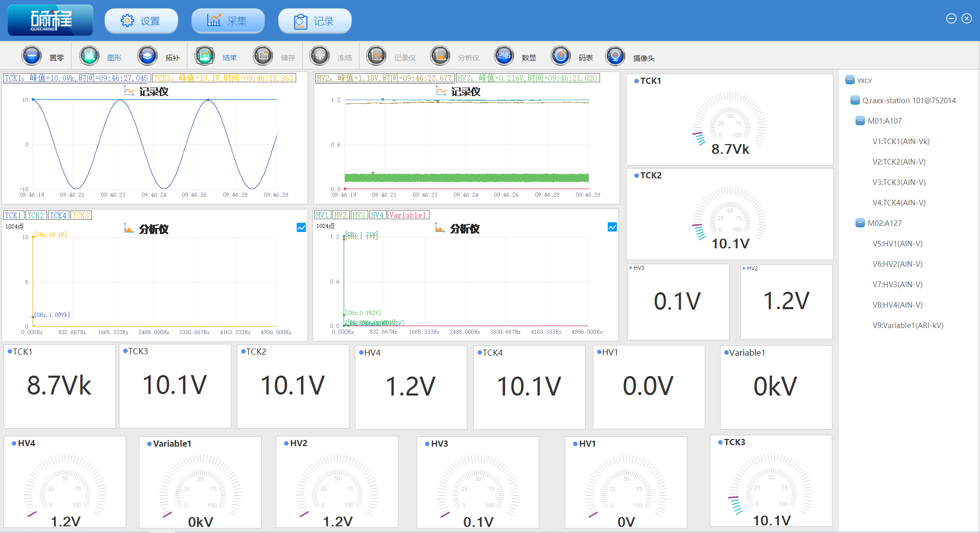The width and height of the screenshot is (980, 533).
Task: Select the 图形 graph view icon
Action: pyautogui.click(x=89, y=56)
